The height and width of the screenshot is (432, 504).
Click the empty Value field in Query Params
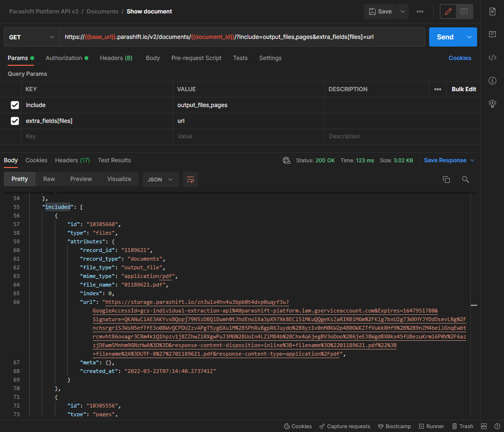pos(249,137)
